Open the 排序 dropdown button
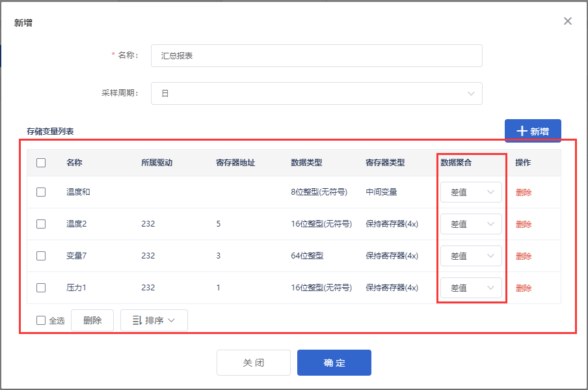 [154, 320]
